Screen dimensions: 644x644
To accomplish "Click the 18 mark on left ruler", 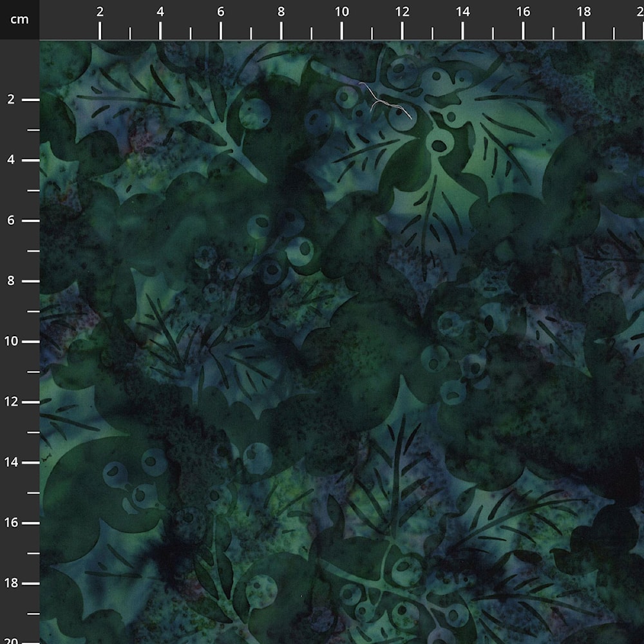I will click(12, 583).
